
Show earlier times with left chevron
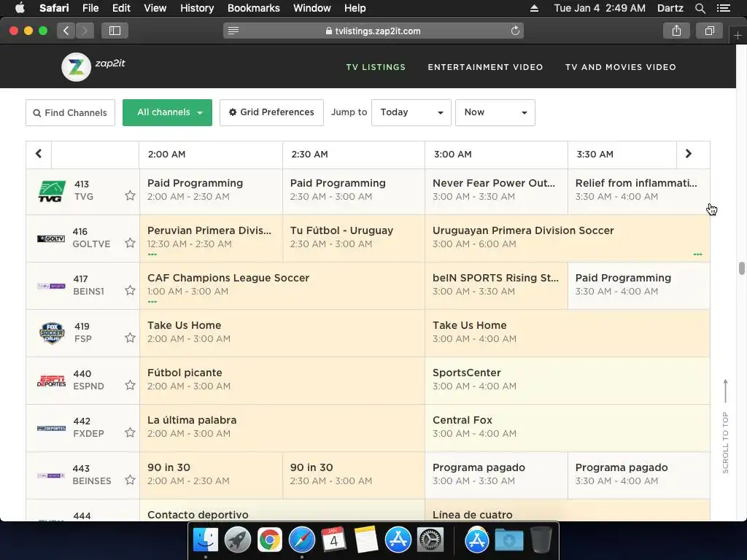[x=39, y=154]
